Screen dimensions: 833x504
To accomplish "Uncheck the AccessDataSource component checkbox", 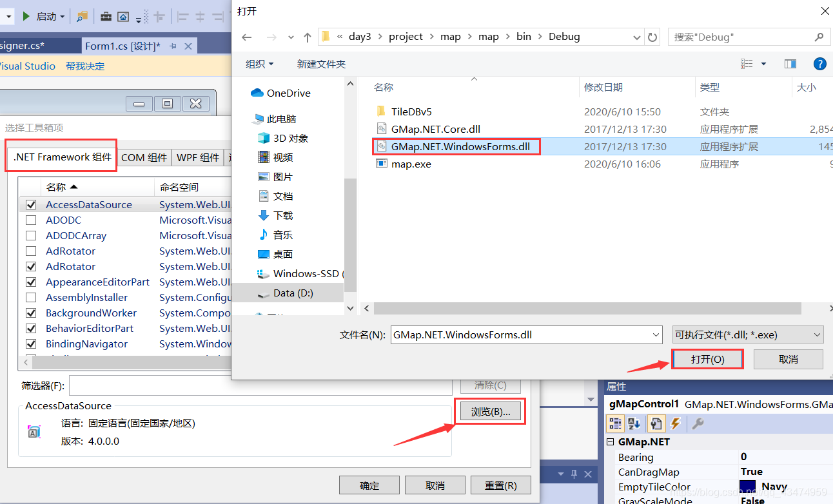I will tap(30, 204).
